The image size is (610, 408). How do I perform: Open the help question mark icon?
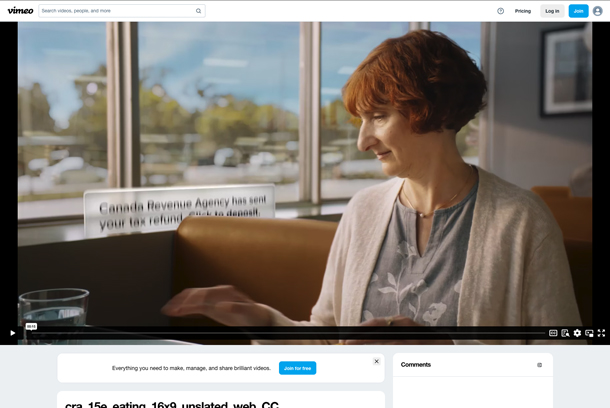point(501,11)
